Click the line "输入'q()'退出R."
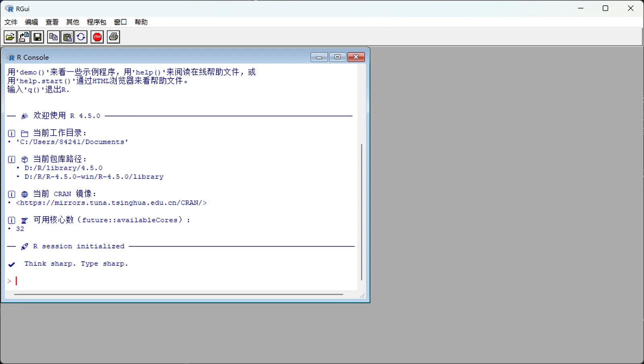Image resolution: width=644 pixels, height=364 pixels. point(38,89)
